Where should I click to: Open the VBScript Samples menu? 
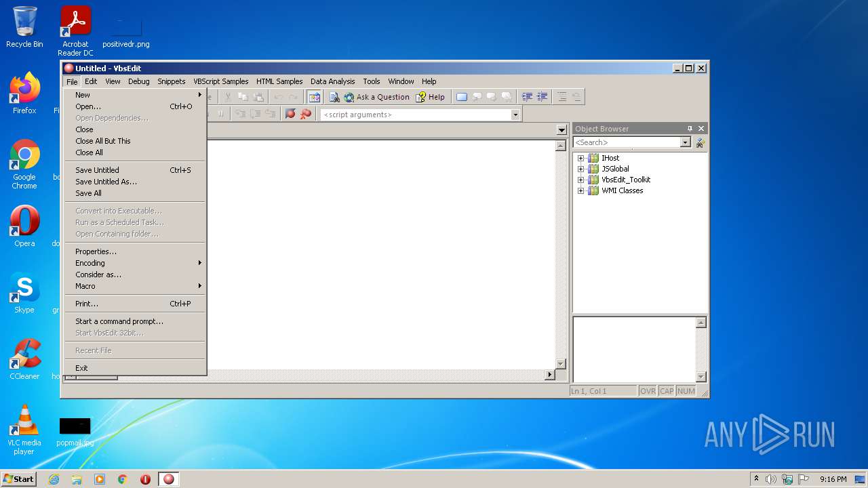click(221, 81)
